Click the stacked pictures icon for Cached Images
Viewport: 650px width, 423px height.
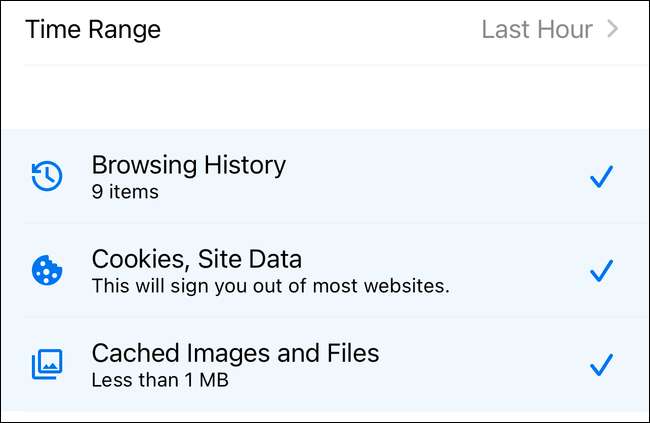[46, 364]
